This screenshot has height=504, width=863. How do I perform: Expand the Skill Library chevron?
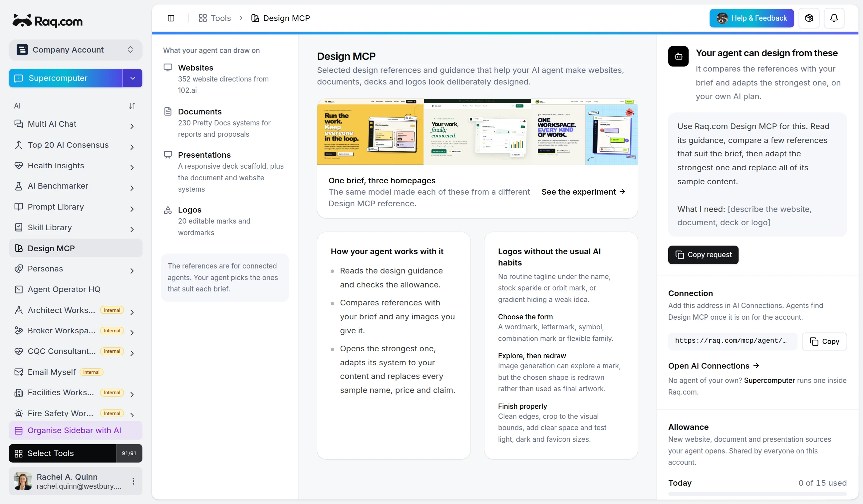coord(132,229)
